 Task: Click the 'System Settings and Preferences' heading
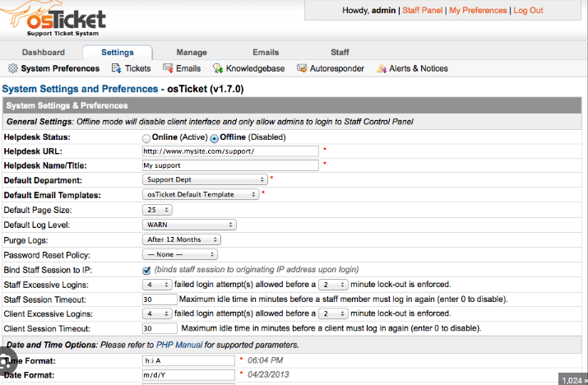(x=80, y=89)
